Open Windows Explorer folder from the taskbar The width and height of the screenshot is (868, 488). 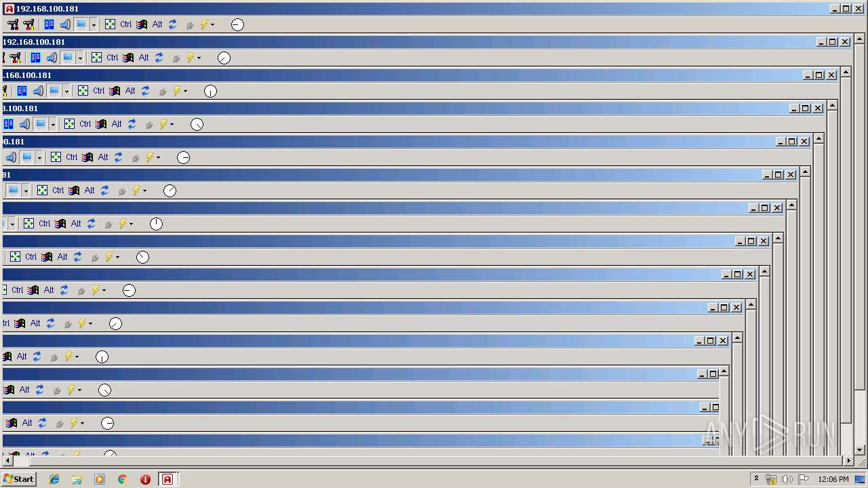77,479
